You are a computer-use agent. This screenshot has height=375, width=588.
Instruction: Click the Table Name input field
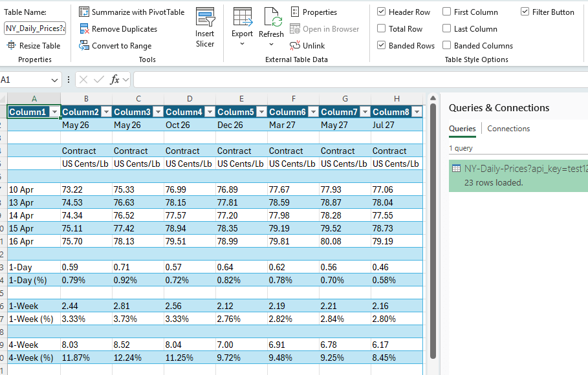point(34,28)
